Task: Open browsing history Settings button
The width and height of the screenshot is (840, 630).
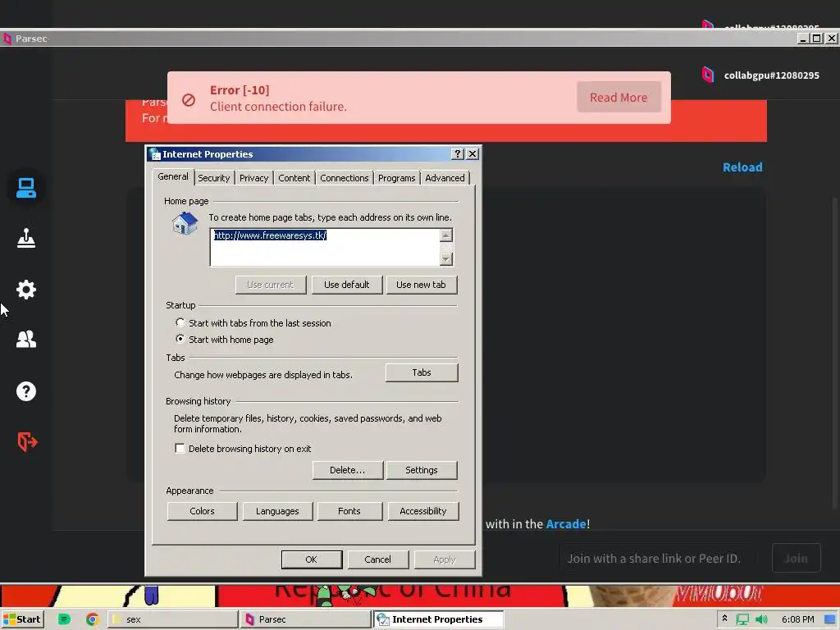Action: 422,470
